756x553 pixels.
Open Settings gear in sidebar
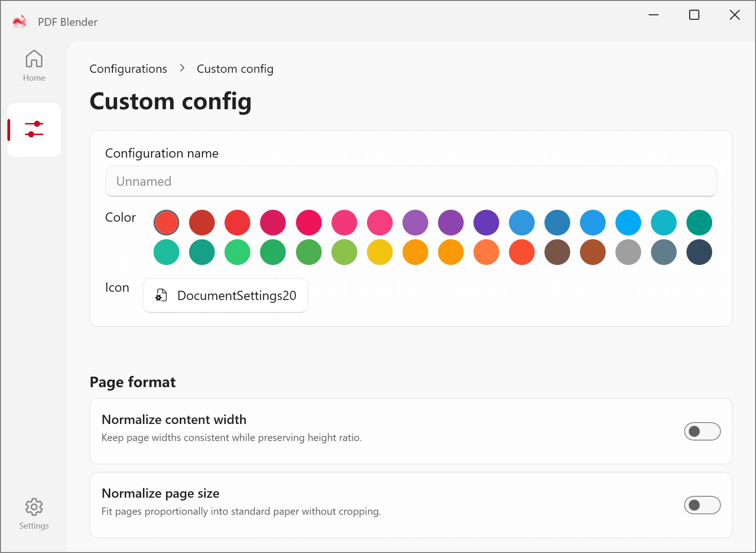point(34,513)
